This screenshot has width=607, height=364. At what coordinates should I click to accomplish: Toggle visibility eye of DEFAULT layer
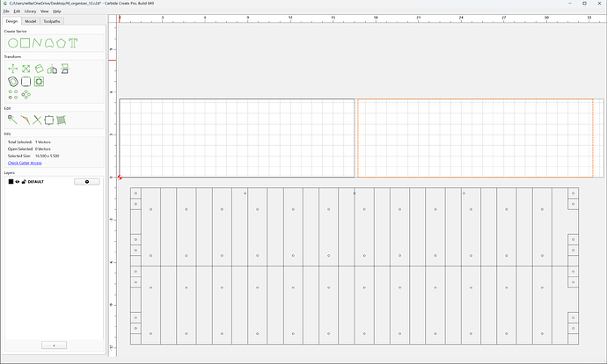coord(18,181)
